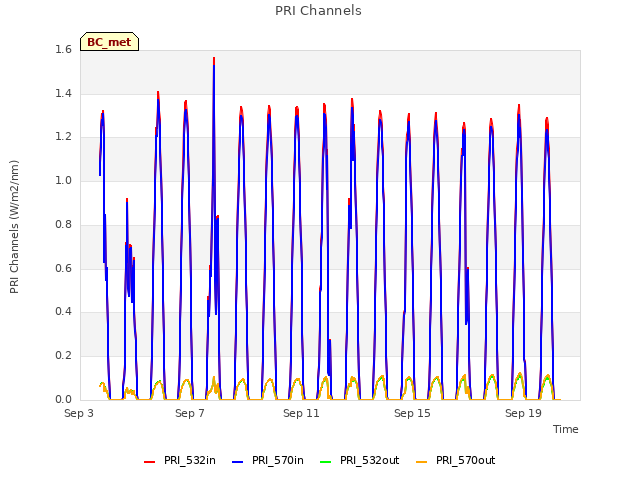Toggle the PRI_532out legend entry
This screenshot has height=480, width=640.
tap(360, 460)
